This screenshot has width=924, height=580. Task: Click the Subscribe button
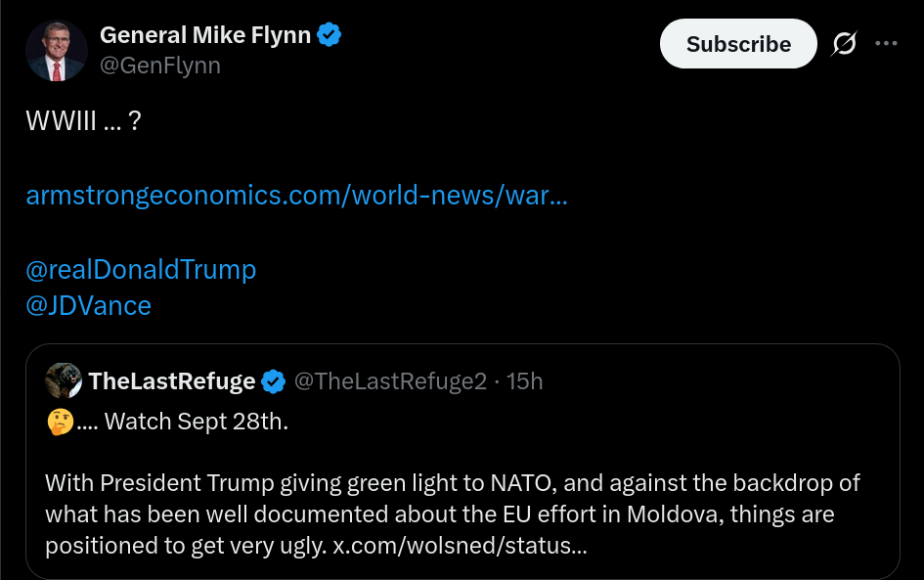pyautogui.click(x=738, y=44)
